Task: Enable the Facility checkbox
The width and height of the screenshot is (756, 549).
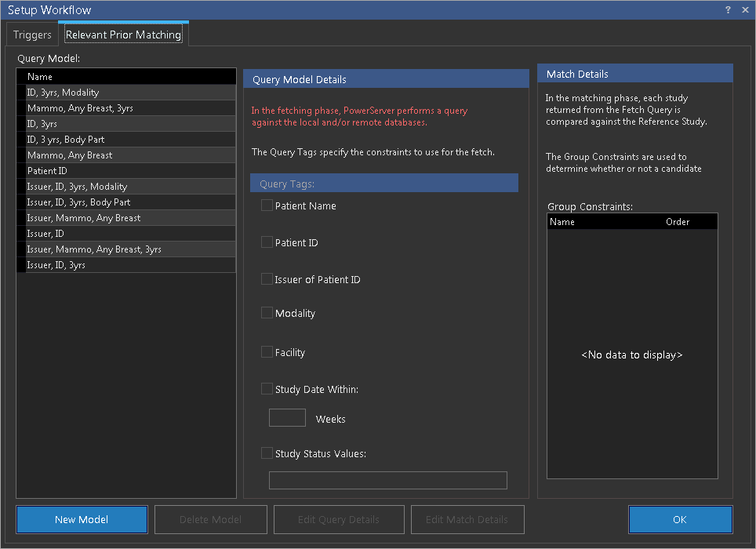Action: pos(267,352)
